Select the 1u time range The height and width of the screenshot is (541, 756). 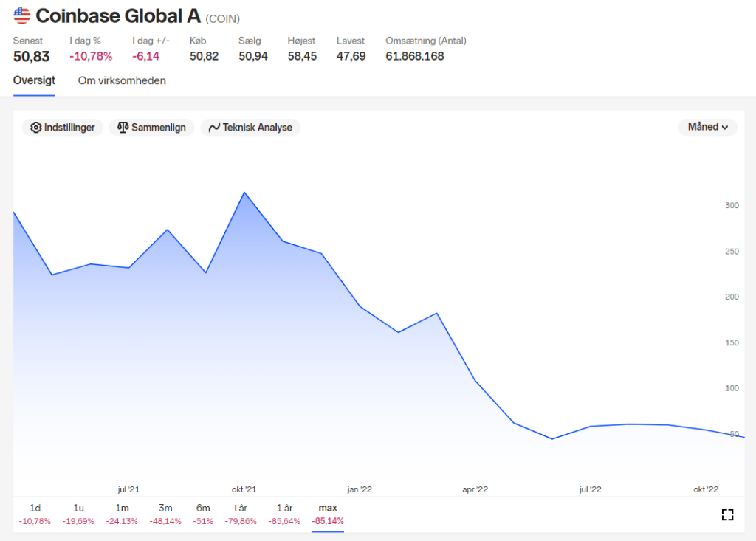tap(78, 514)
